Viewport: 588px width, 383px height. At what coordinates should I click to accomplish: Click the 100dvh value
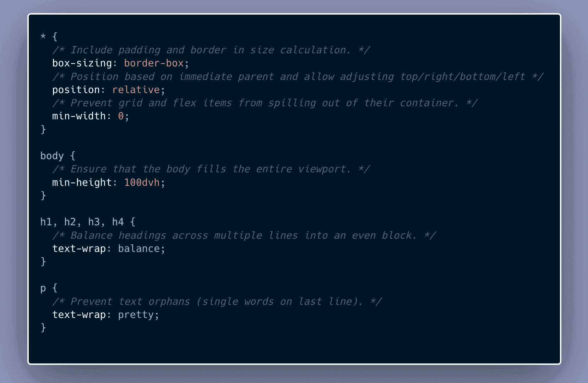142,183
